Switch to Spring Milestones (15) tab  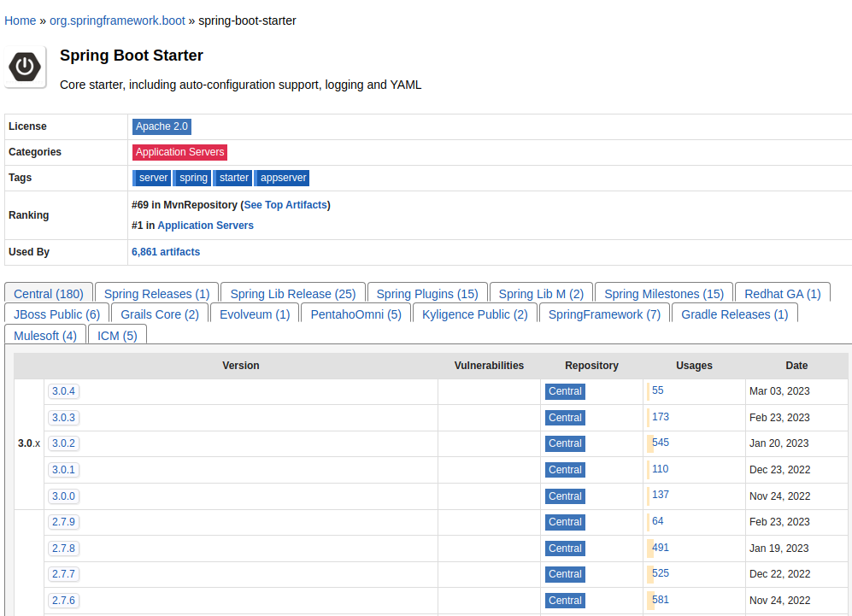[664, 294]
